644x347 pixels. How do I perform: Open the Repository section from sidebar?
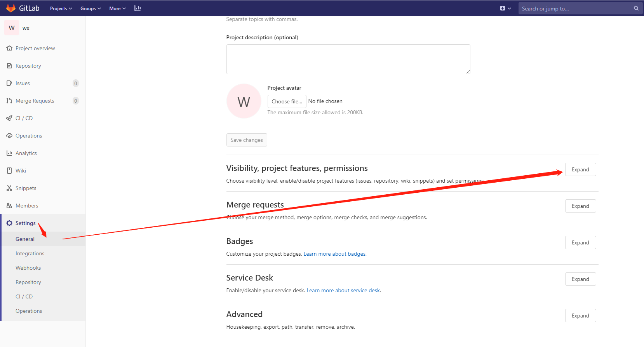(x=9, y=65)
